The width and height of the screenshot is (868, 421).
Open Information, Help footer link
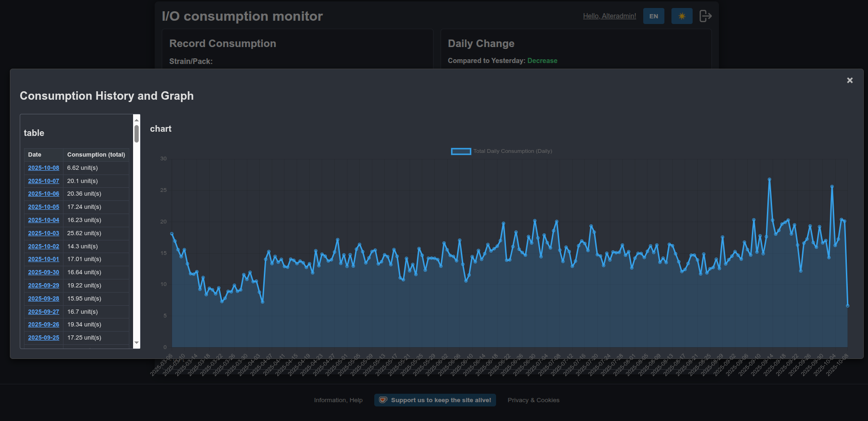(x=338, y=400)
